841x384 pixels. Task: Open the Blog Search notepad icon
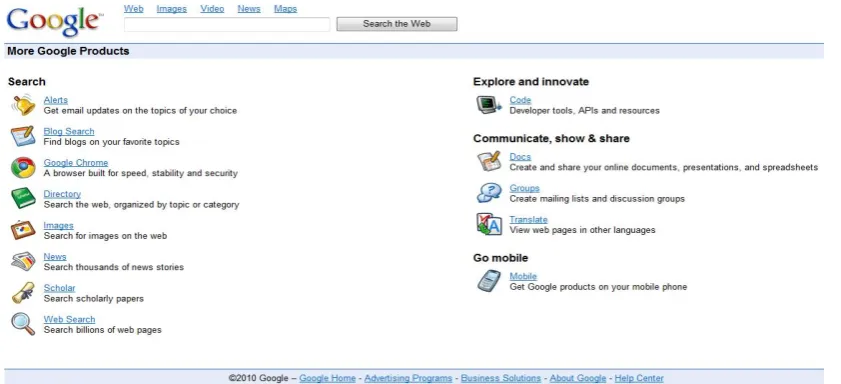click(x=23, y=136)
